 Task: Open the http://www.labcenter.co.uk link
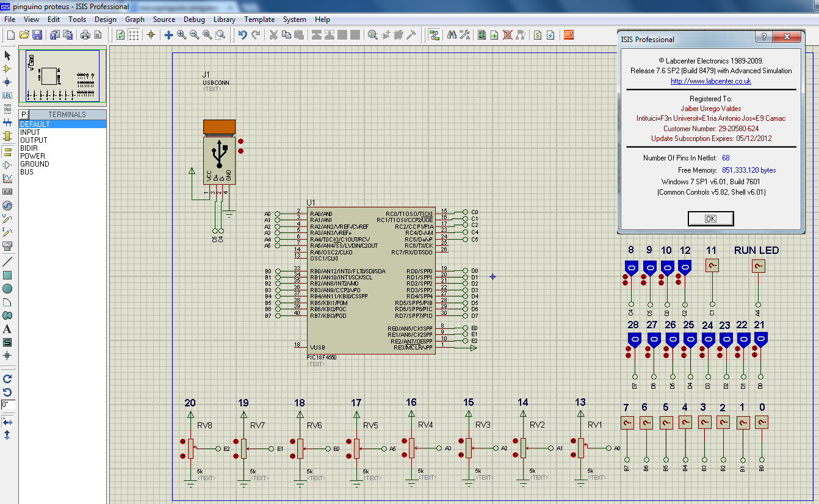[x=710, y=81]
